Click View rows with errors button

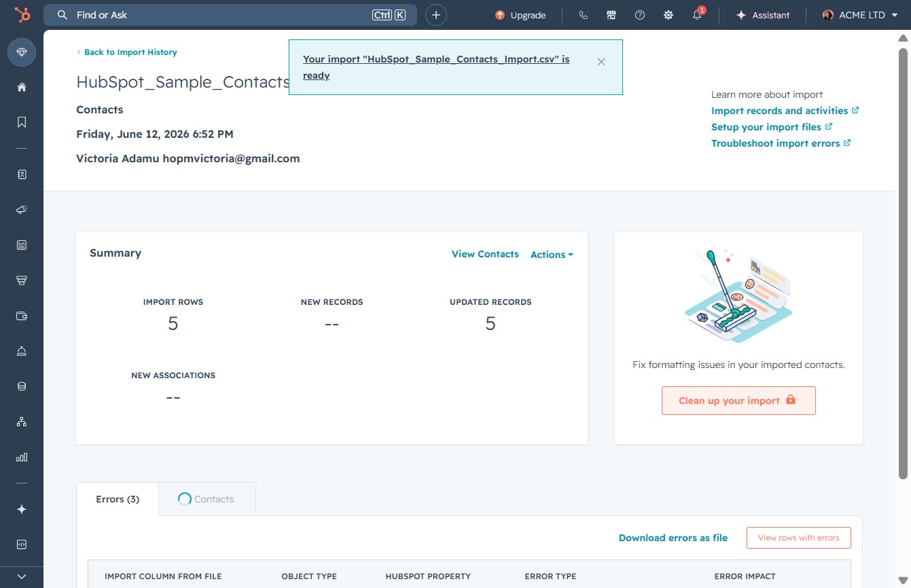click(x=799, y=538)
